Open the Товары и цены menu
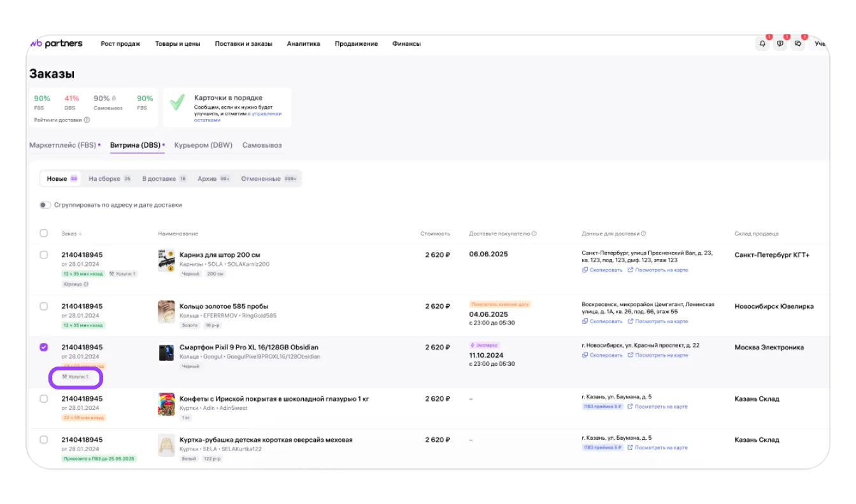Screen dimensions: 856x504 [x=178, y=44]
